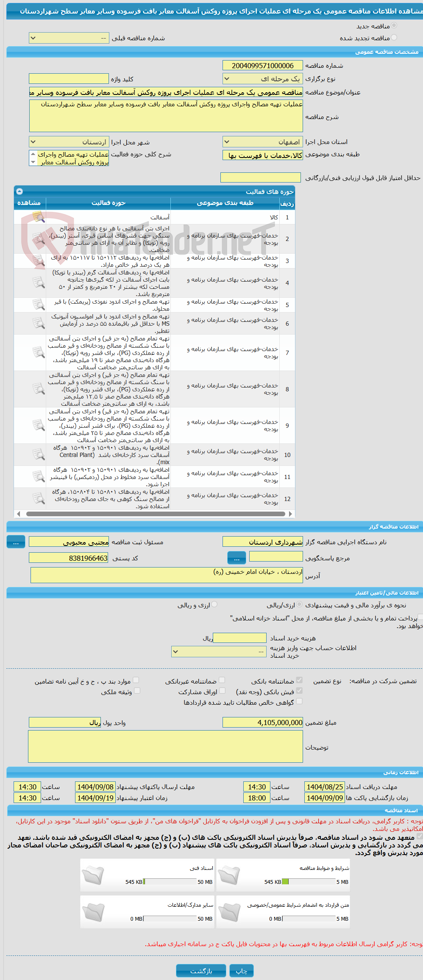423x980 pixels.
Task: Click the شرح مناقصه text area
Action: [166, 116]
